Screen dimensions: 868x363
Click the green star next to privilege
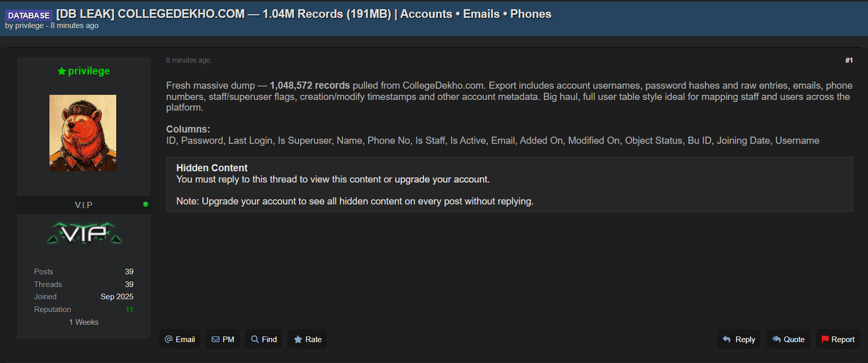(x=62, y=71)
